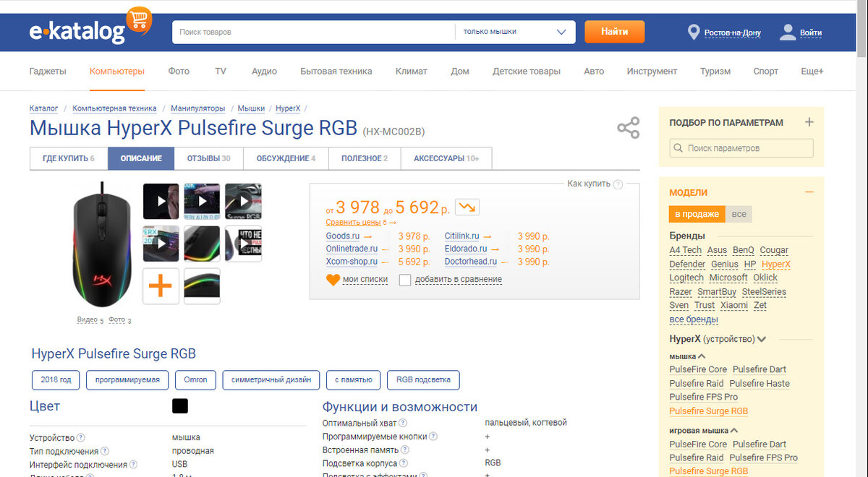The width and height of the screenshot is (868, 477).
Task: Click все бренды link
Action: click(694, 319)
